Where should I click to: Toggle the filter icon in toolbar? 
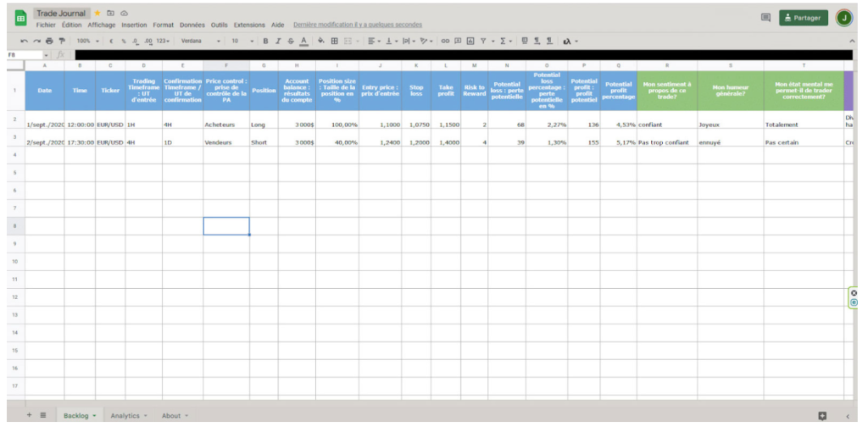tap(483, 41)
